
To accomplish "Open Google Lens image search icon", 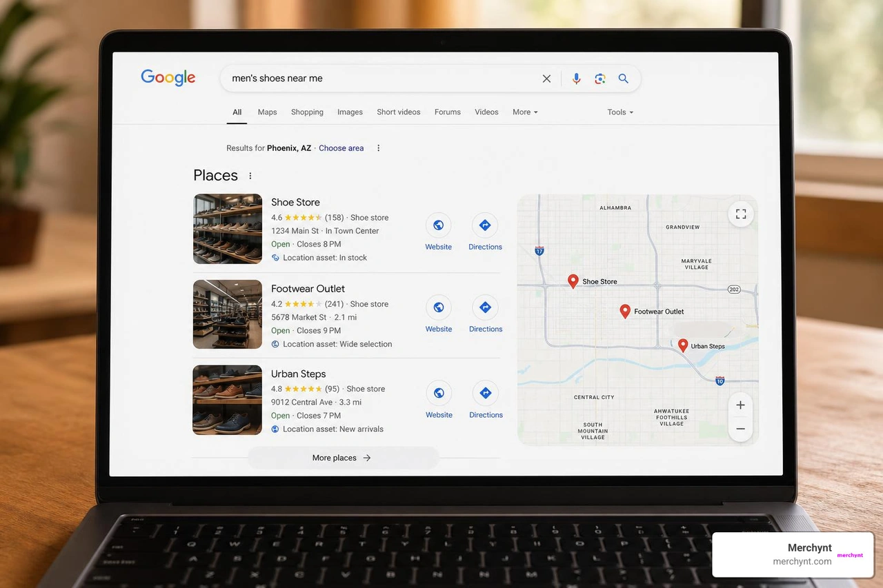I will pyautogui.click(x=600, y=79).
